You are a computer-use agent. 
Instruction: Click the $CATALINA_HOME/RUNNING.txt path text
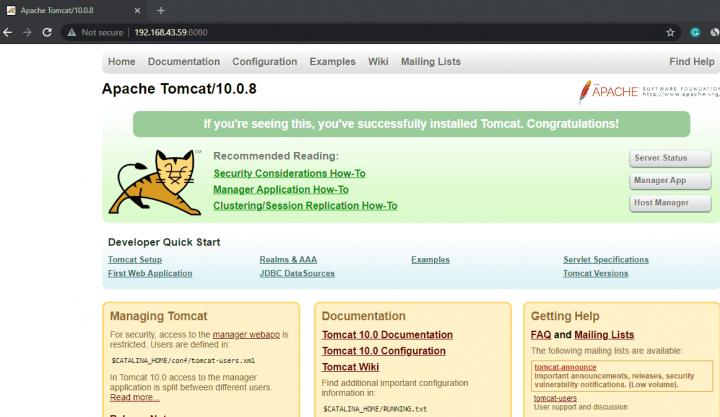375,409
